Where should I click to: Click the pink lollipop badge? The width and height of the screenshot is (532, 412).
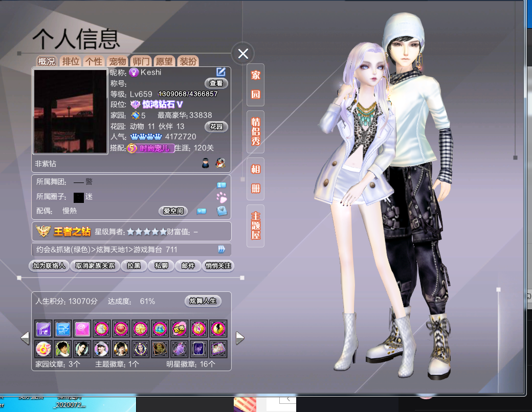tap(82, 329)
